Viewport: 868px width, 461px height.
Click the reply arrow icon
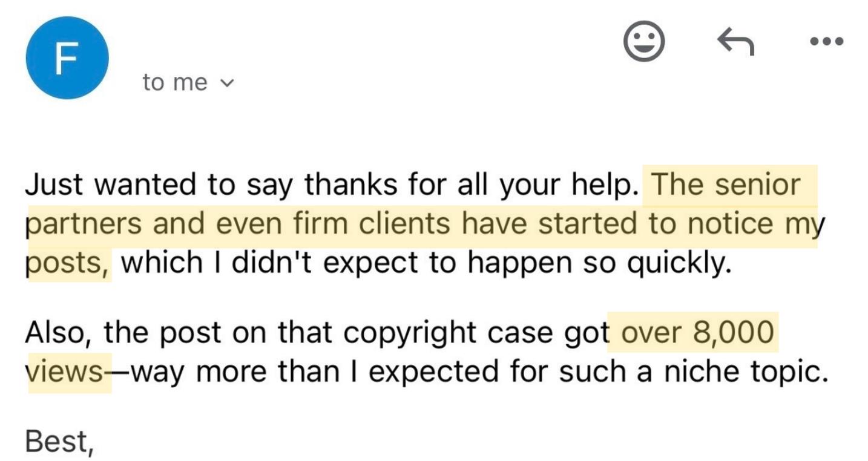pyautogui.click(x=735, y=42)
